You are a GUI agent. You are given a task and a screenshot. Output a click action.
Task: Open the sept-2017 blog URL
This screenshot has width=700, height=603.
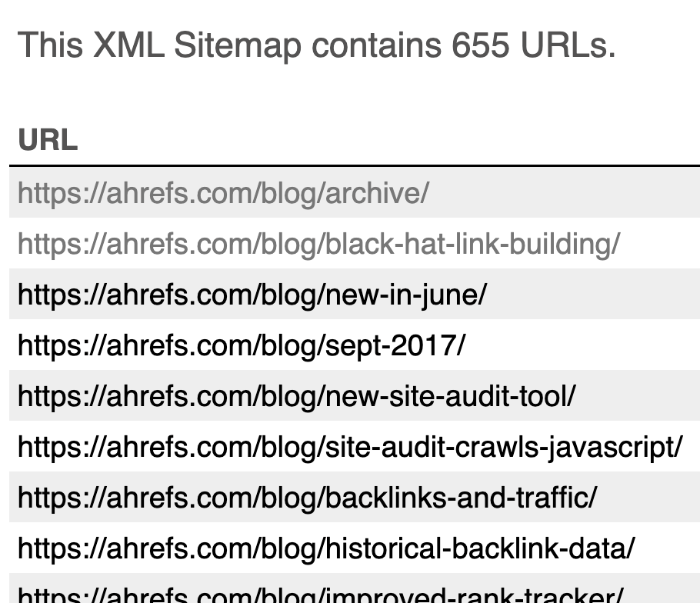pyautogui.click(x=242, y=345)
